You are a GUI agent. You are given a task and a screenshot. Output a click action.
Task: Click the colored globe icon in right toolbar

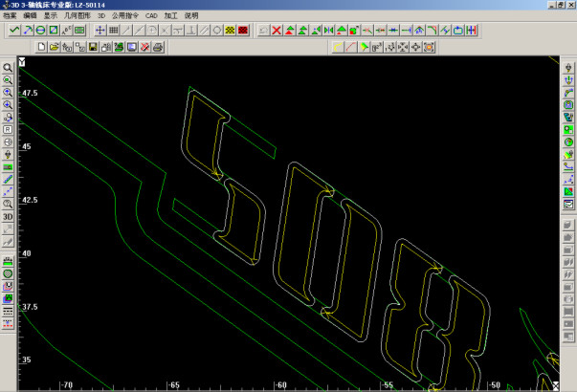568,142
